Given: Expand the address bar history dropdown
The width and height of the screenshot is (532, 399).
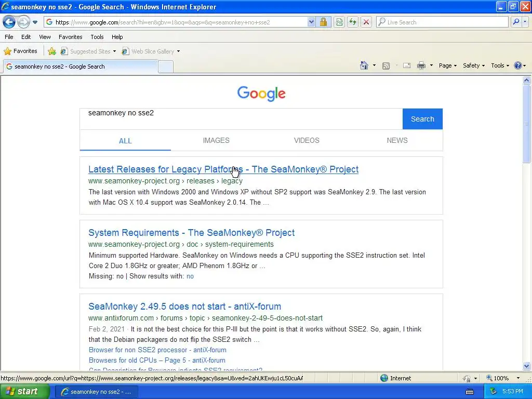Looking at the screenshot, I should 311,22.
